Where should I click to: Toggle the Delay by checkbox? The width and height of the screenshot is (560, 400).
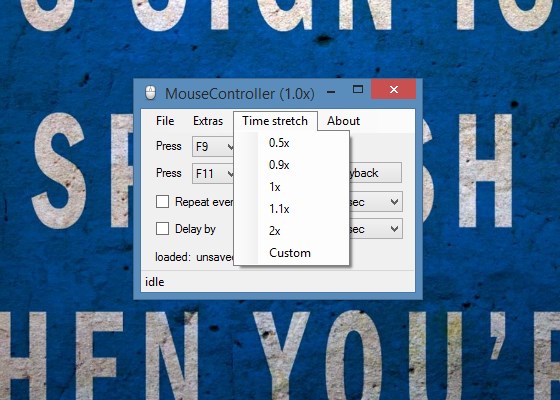coord(162,229)
